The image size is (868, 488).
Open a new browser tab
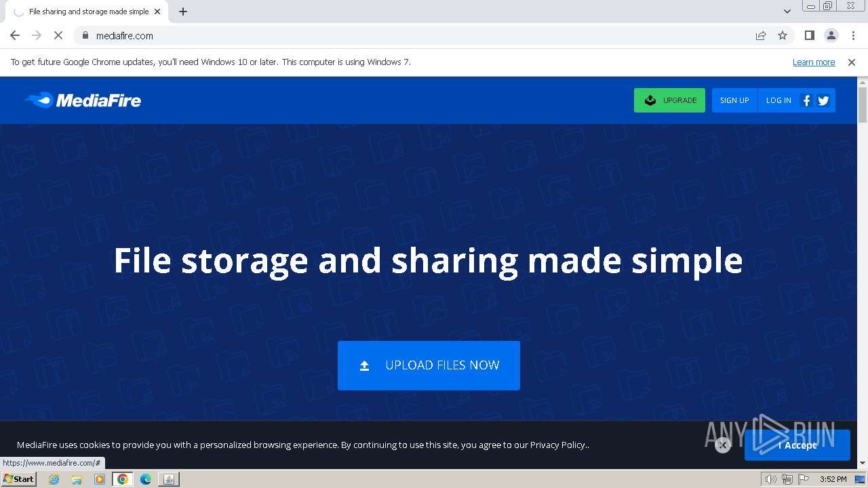(183, 12)
